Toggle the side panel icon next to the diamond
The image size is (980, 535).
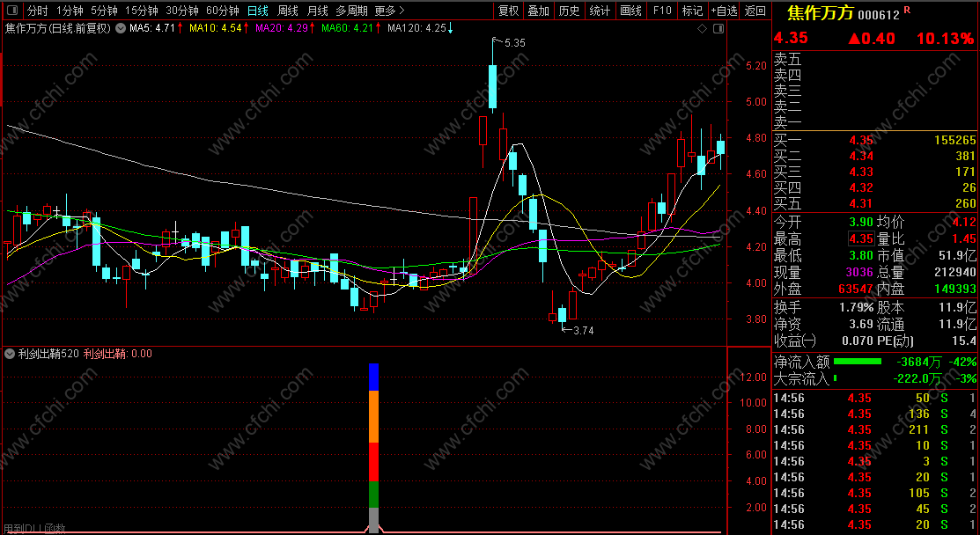point(718,29)
